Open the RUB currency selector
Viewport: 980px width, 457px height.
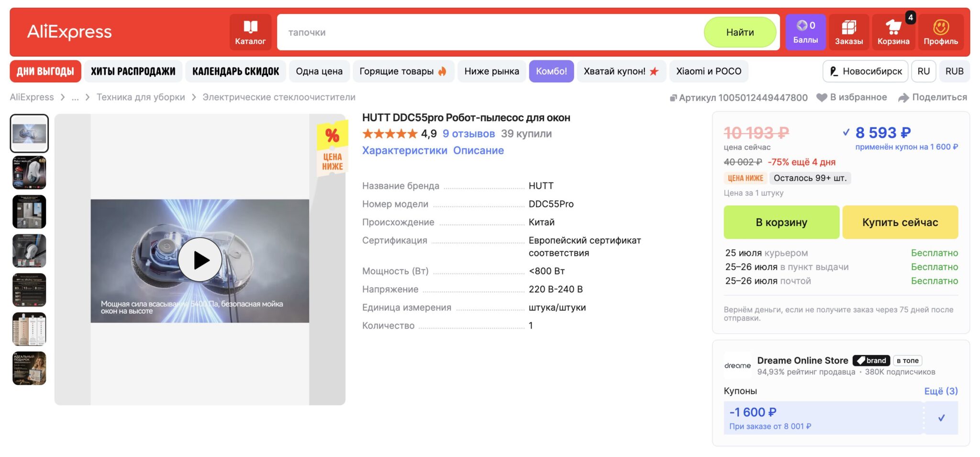(x=954, y=71)
